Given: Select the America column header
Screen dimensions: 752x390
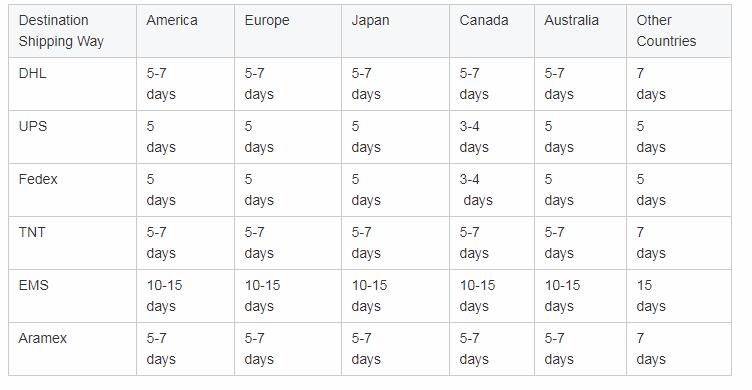Looking at the screenshot, I should pyautogui.click(x=186, y=31).
